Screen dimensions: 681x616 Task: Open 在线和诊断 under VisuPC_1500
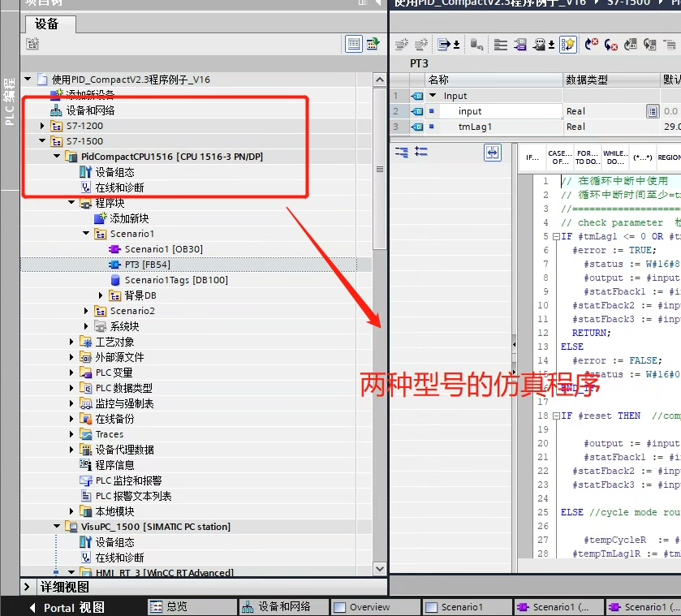click(119, 558)
